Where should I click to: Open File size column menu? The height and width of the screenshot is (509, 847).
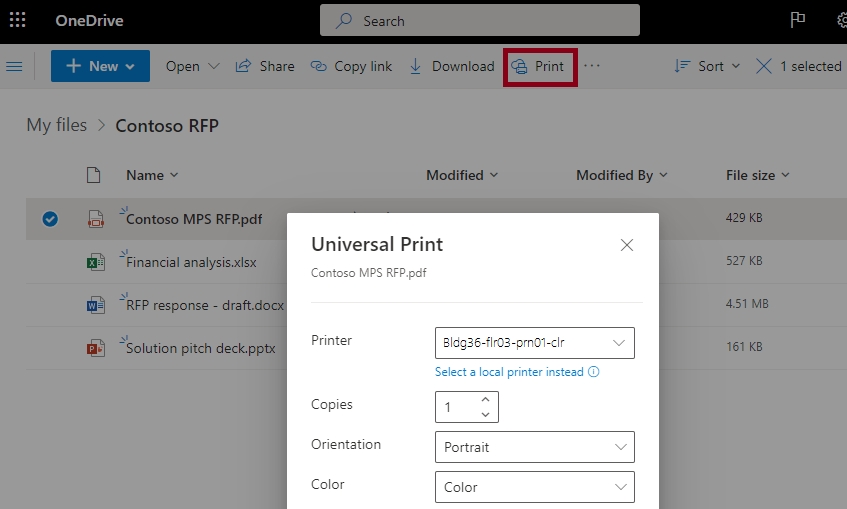(x=757, y=175)
